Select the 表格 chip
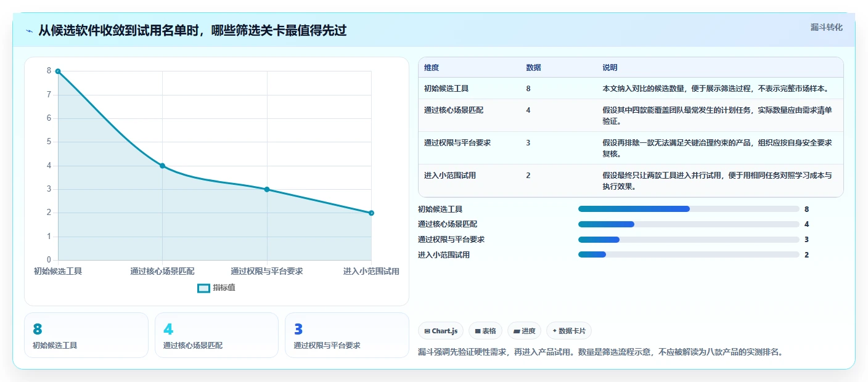 (x=486, y=331)
